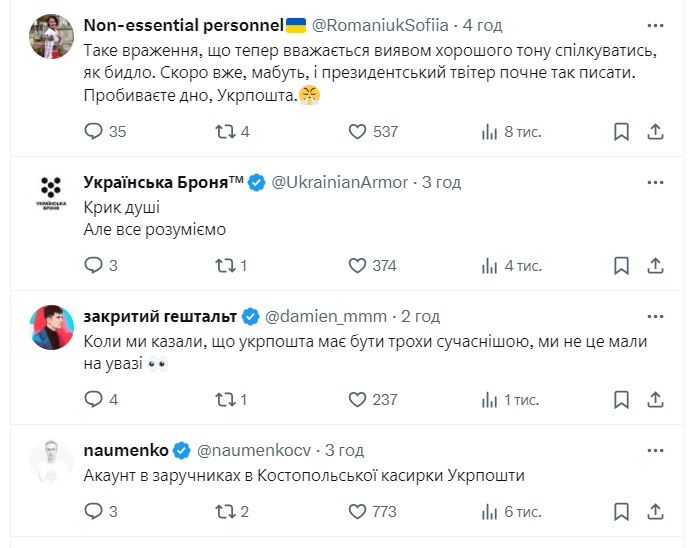Open the '3 год' timestamp on naumenko's tweet
This screenshot has height=548, width=693.
pyautogui.click(x=344, y=450)
